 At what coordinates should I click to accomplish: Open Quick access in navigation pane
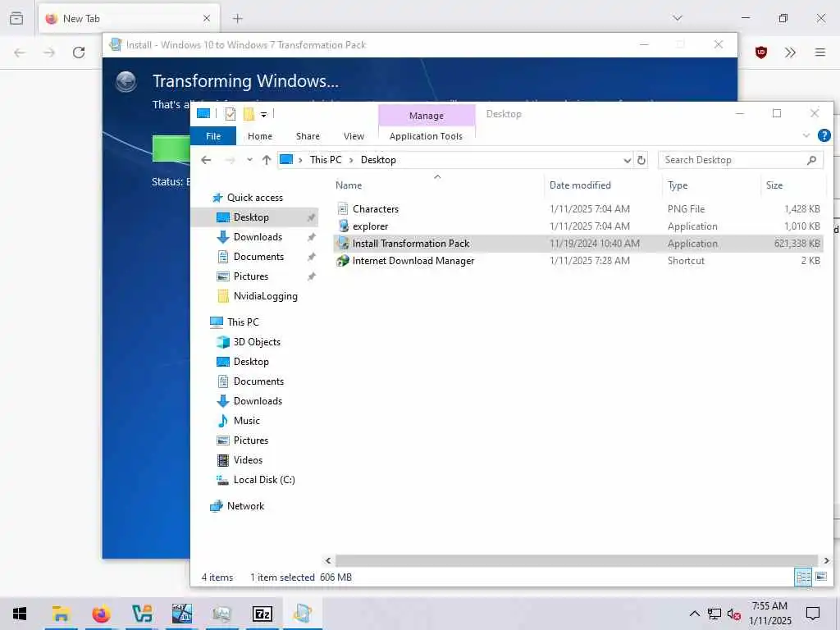tap(254, 198)
